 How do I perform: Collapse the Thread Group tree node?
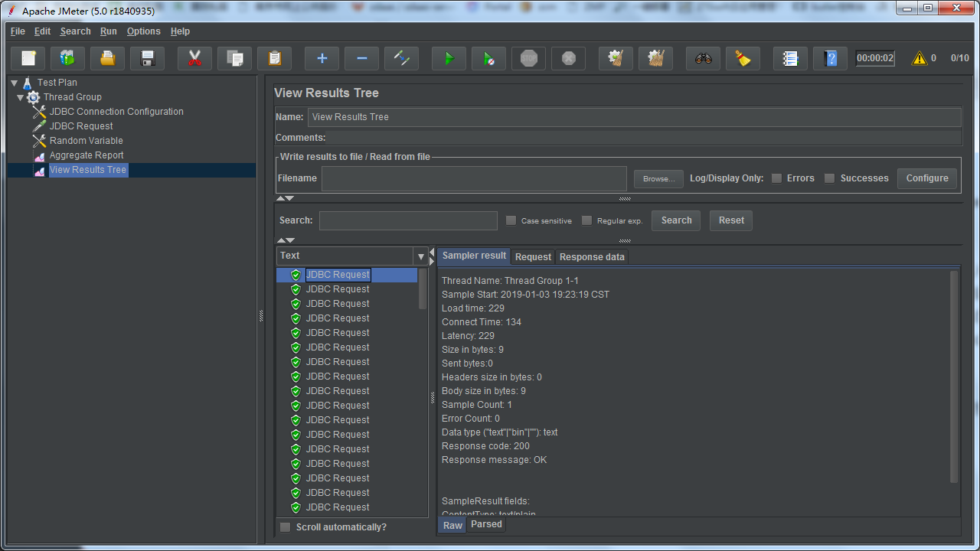[21, 97]
